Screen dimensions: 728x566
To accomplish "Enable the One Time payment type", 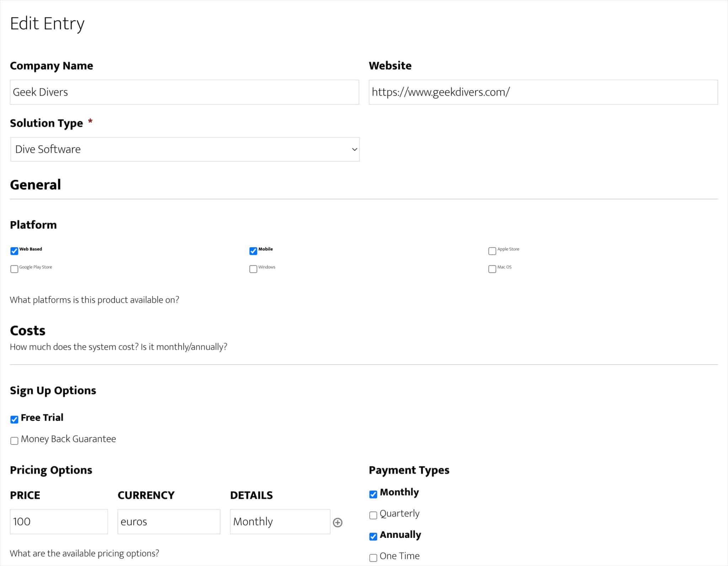I will [373, 558].
